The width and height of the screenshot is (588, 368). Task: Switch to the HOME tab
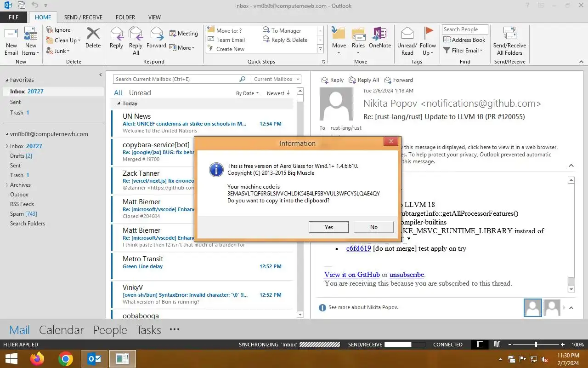click(43, 17)
